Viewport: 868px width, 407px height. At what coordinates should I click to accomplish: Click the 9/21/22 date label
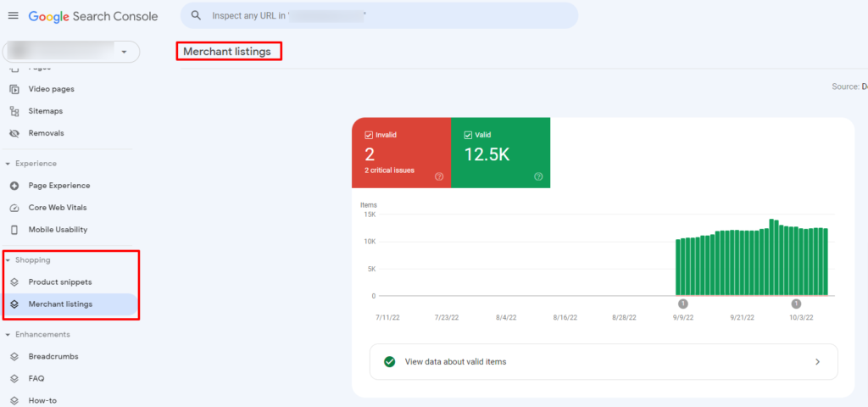[x=742, y=318]
